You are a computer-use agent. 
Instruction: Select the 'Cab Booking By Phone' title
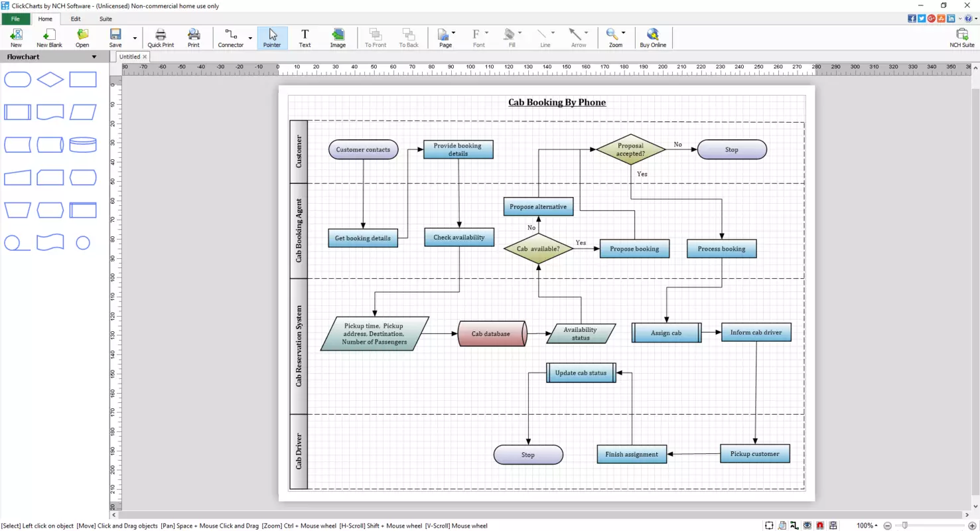pyautogui.click(x=557, y=102)
